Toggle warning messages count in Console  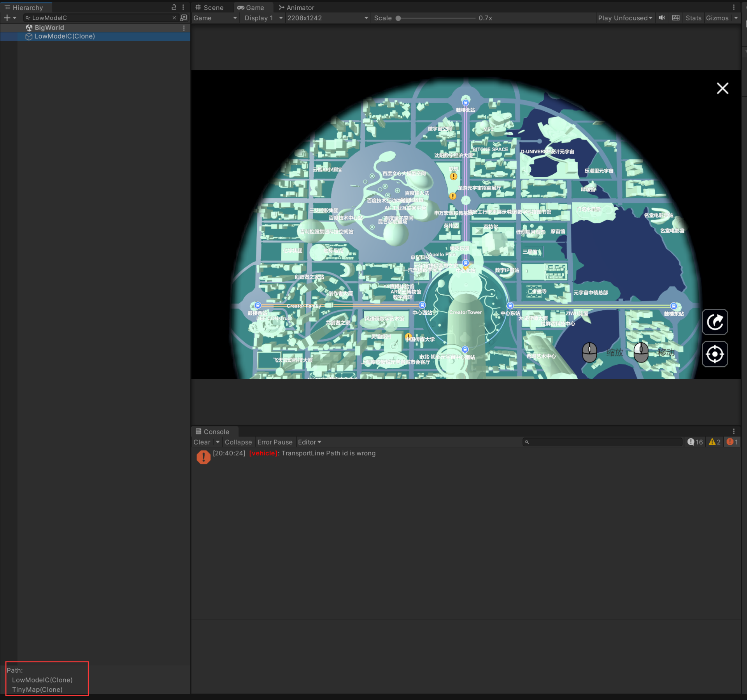(714, 442)
